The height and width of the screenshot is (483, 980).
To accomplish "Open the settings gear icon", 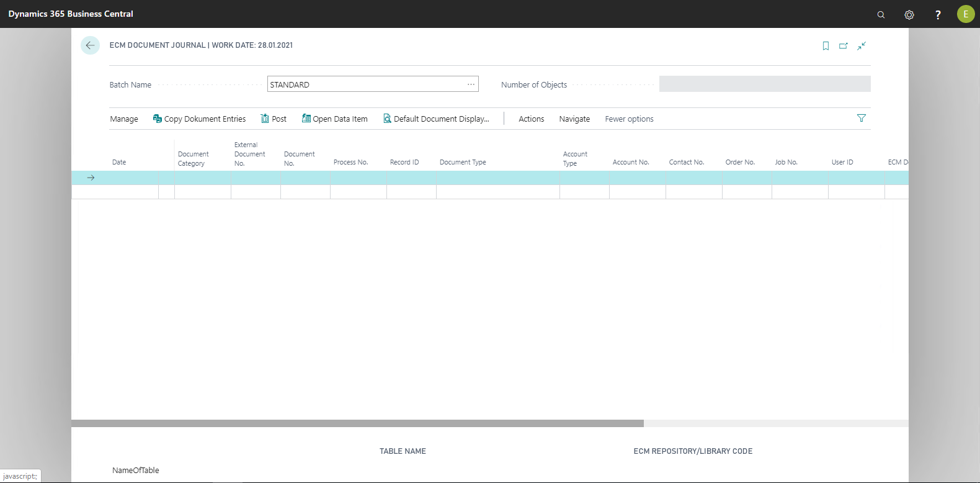I will tap(909, 14).
